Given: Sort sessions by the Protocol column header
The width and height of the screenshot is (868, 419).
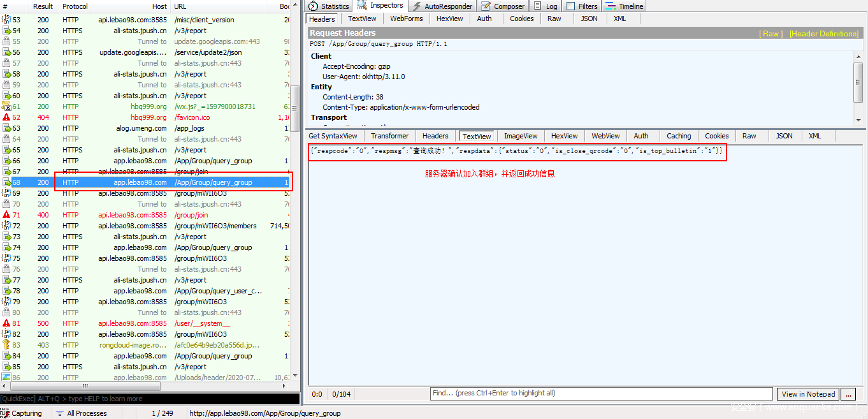Looking at the screenshot, I should [75, 6].
